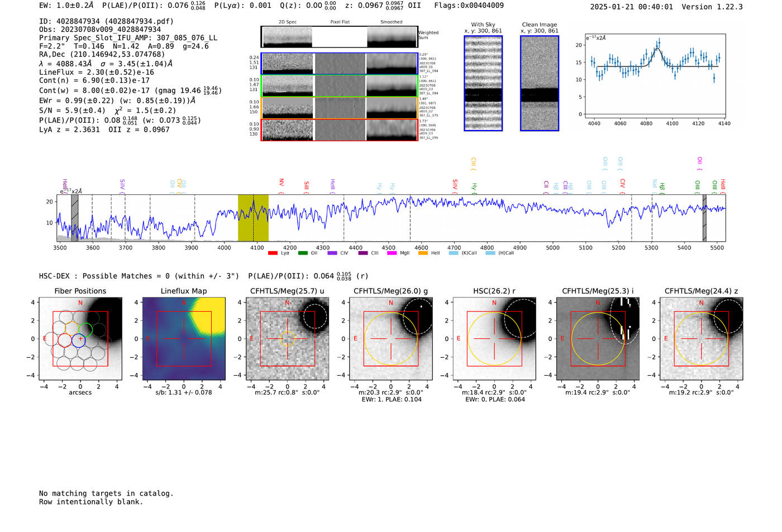Click the 'EWr: 0, PLAE: 0.064' caption
This screenshot has height=532, width=782.
494,399
